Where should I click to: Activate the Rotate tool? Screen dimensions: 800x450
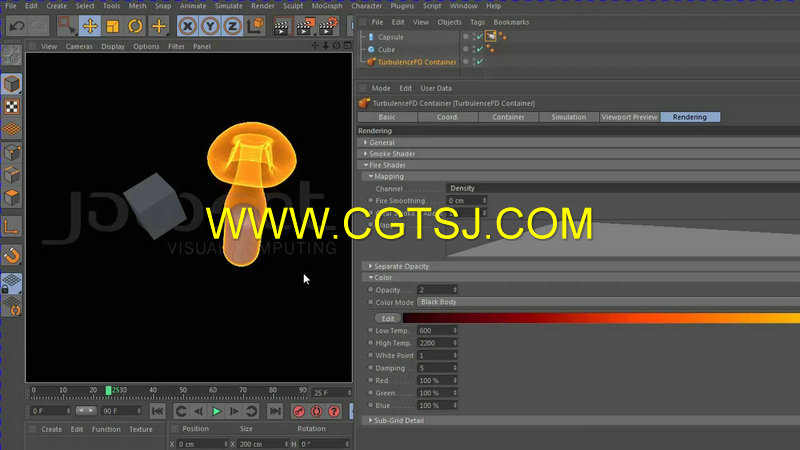point(135,26)
